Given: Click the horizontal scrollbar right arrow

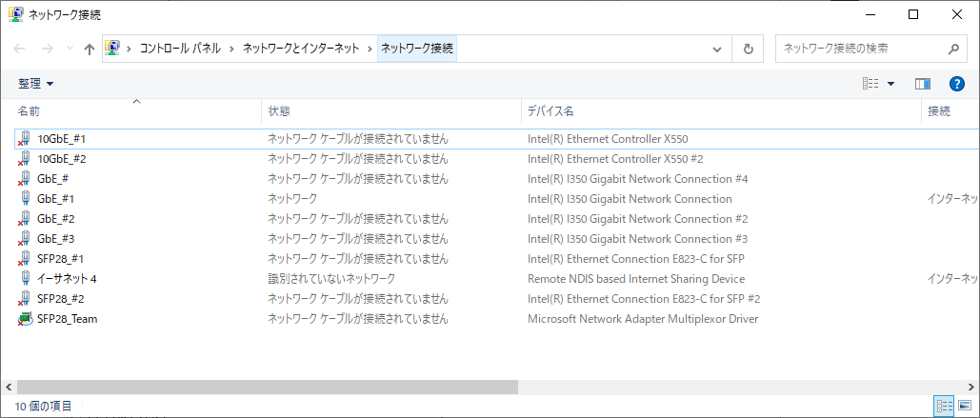Looking at the screenshot, I should click(973, 388).
